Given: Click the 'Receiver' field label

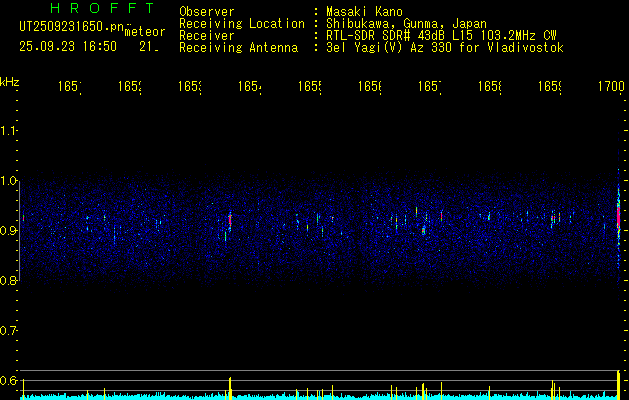Looking at the screenshot, I should point(207,36).
